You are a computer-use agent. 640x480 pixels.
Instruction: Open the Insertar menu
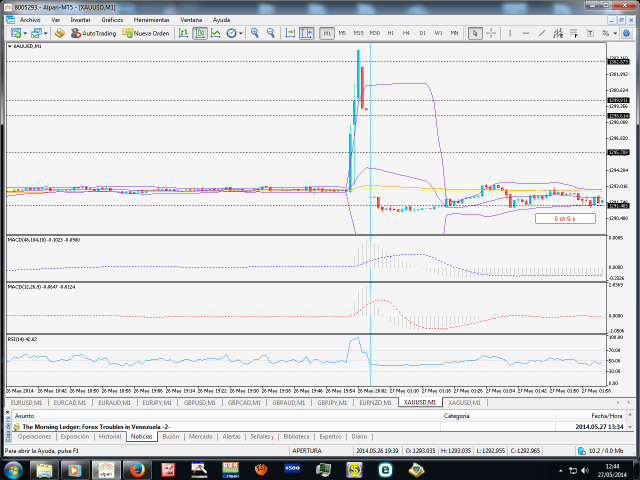[x=80, y=19]
